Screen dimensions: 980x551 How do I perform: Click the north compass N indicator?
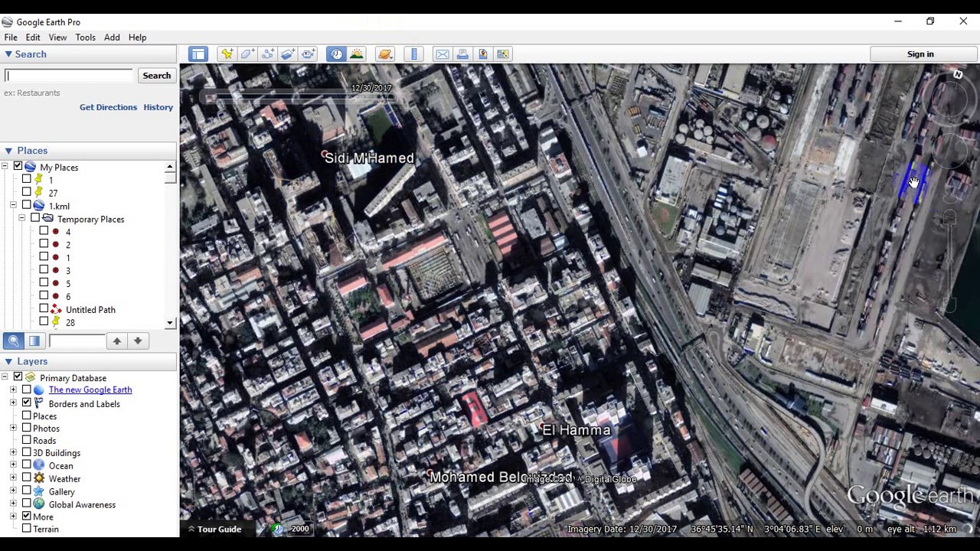pyautogui.click(x=958, y=74)
